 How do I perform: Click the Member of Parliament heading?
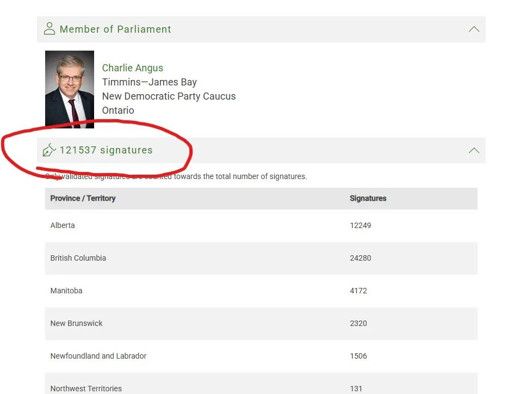(x=115, y=29)
